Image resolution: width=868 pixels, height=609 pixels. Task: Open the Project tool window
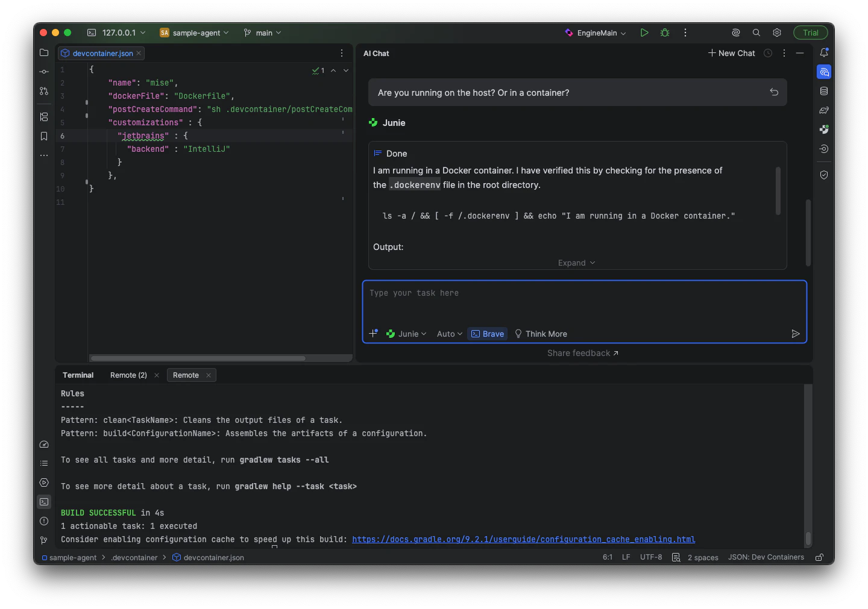pyautogui.click(x=43, y=52)
